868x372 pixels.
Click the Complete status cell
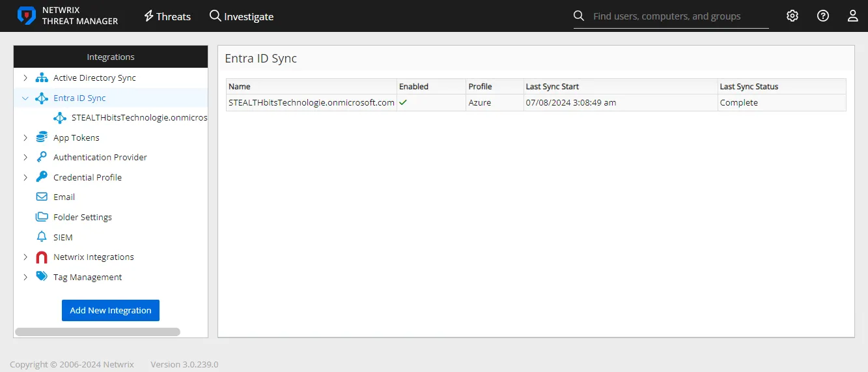pyautogui.click(x=781, y=102)
